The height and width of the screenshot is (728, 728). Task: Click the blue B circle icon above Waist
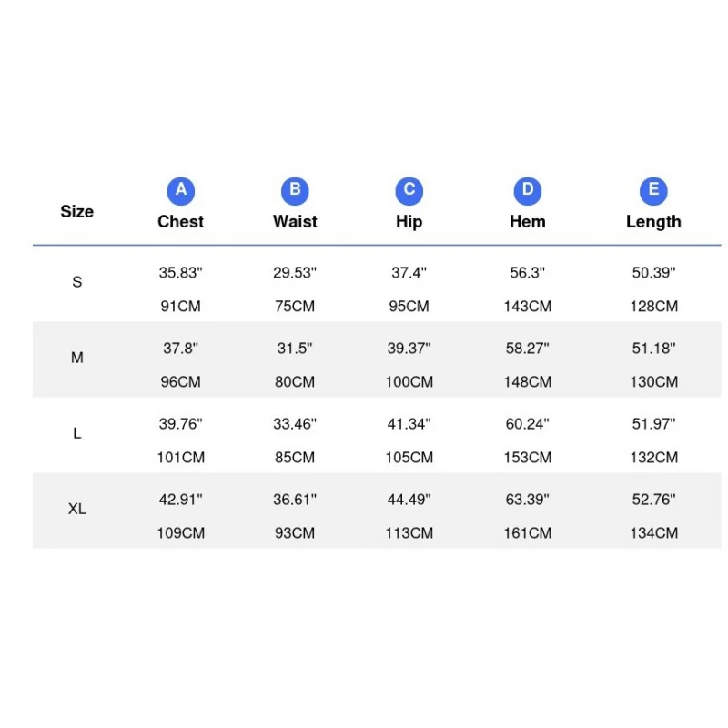(x=295, y=191)
